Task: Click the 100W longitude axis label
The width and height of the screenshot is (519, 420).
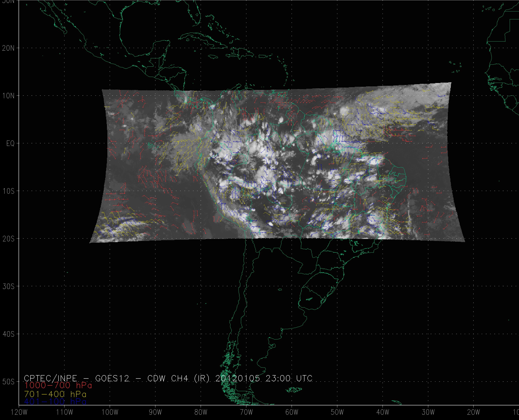Action: pos(110,412)
